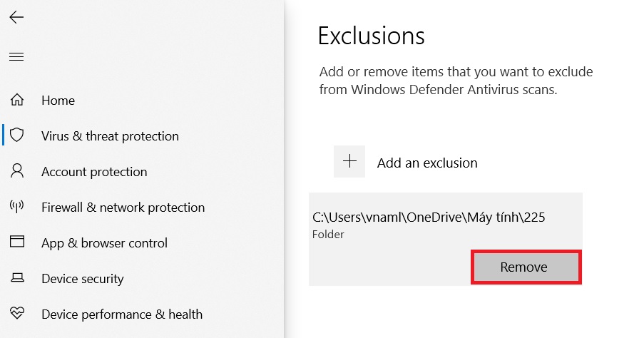
Task: Open Virus & threat protection section
Action: point(110,136)
